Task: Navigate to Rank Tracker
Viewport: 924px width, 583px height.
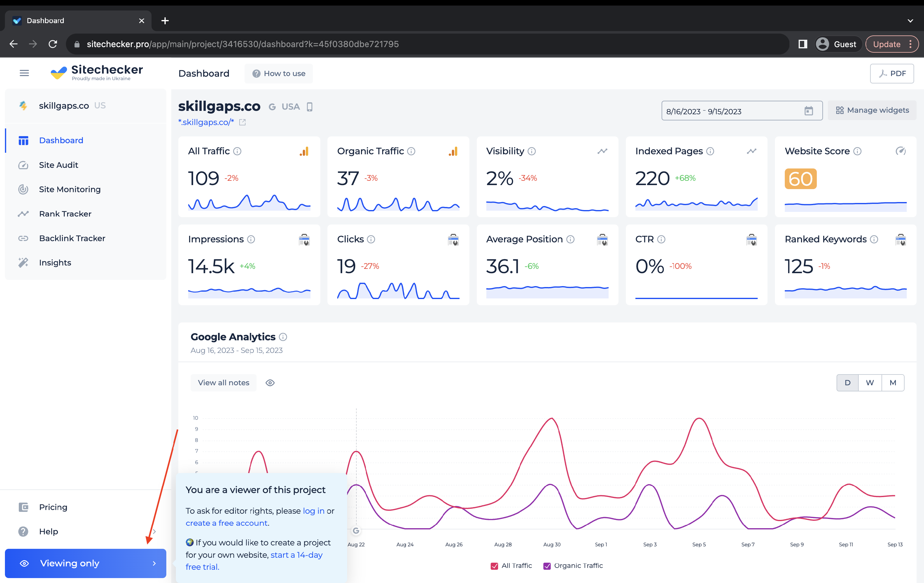Action: click(x=86, y=214)
